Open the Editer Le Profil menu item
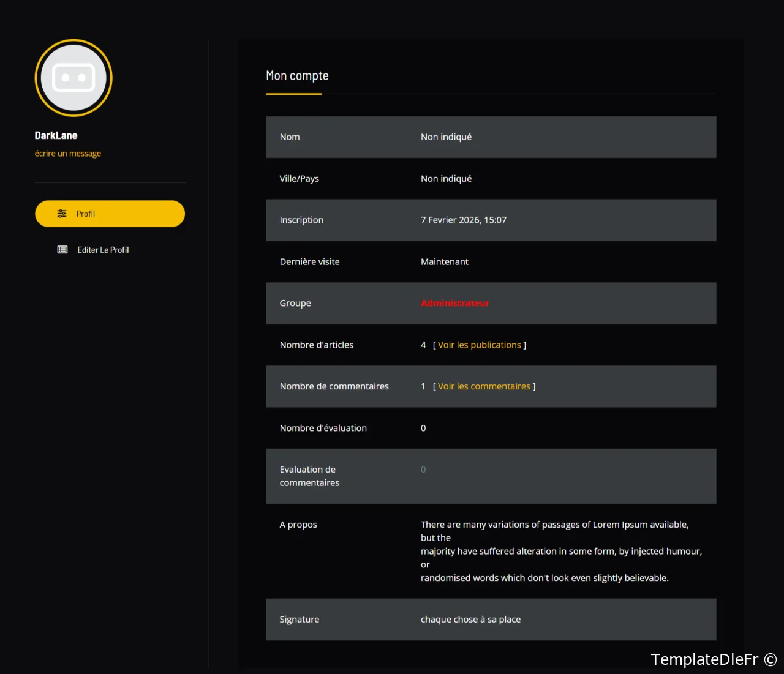784x674 pixels. (x=103, y=250)
